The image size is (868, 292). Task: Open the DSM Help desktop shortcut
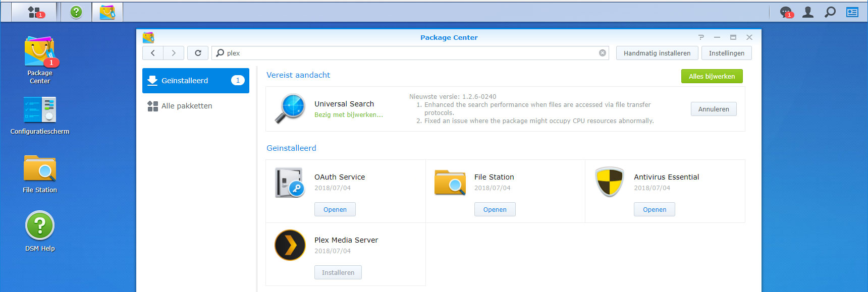(40, 232)
